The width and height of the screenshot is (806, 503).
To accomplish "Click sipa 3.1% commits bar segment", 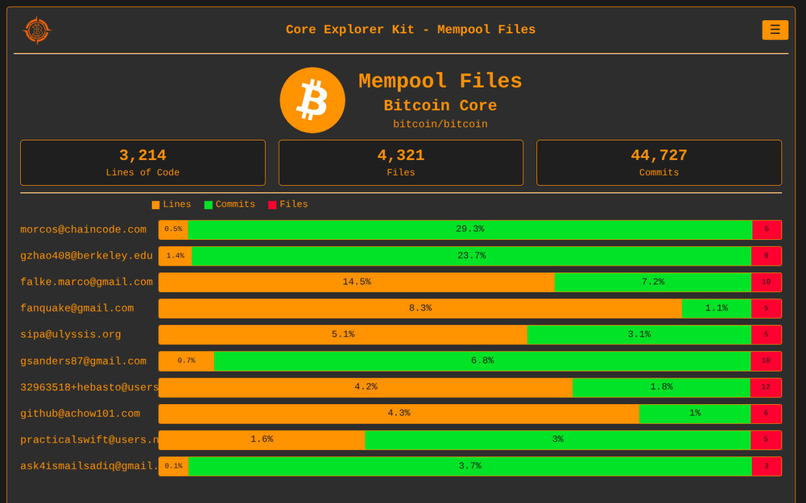I will [639, 334].
